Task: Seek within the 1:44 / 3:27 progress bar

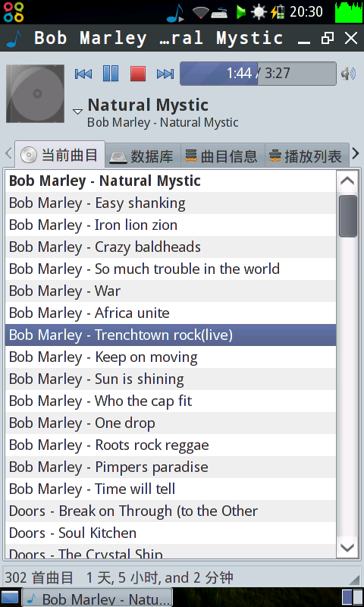Action: tap(258, 73)
